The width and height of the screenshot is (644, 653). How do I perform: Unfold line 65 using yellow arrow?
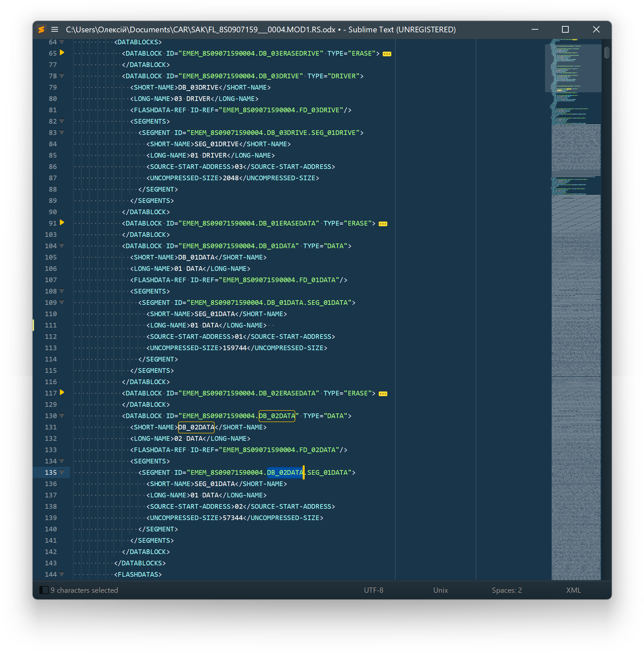click(x=62, y=53)
